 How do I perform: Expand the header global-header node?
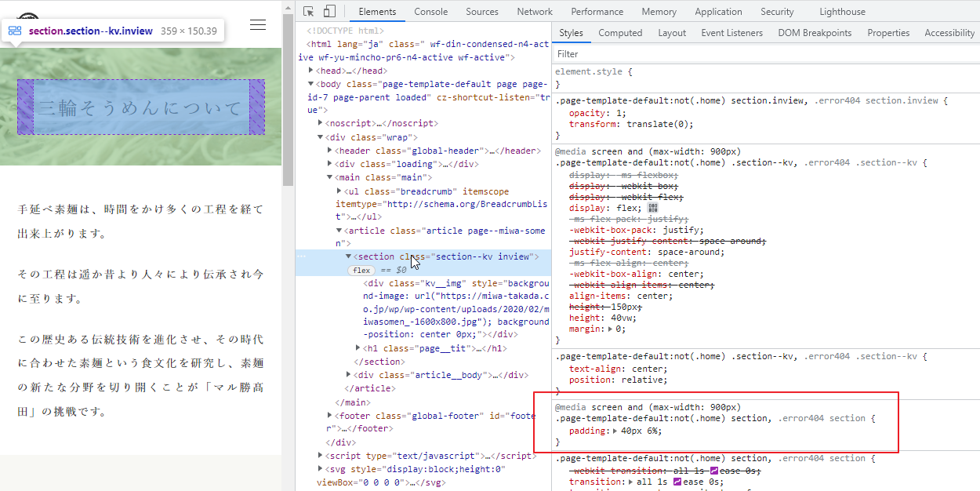(330, 151)
